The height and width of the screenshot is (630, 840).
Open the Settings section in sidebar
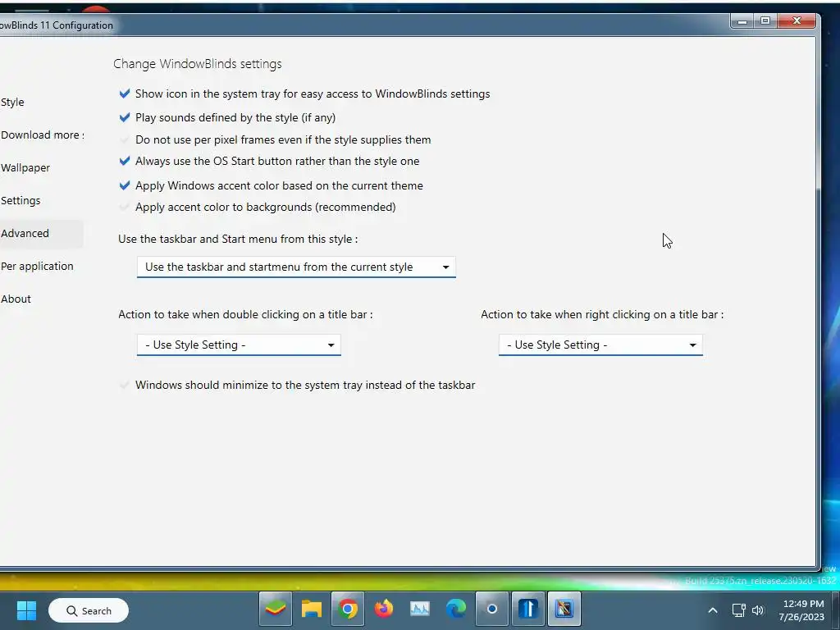(21, 200)
